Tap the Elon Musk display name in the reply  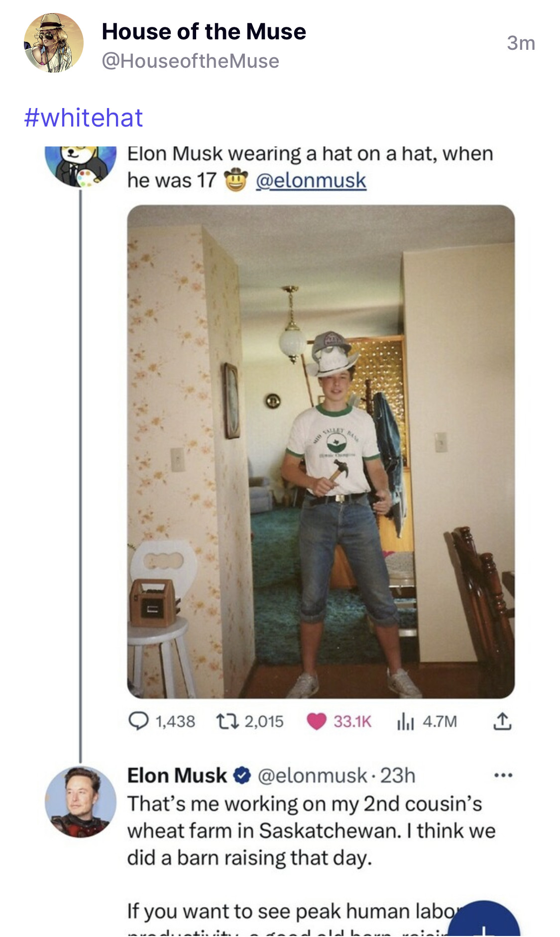pos(177,776)
